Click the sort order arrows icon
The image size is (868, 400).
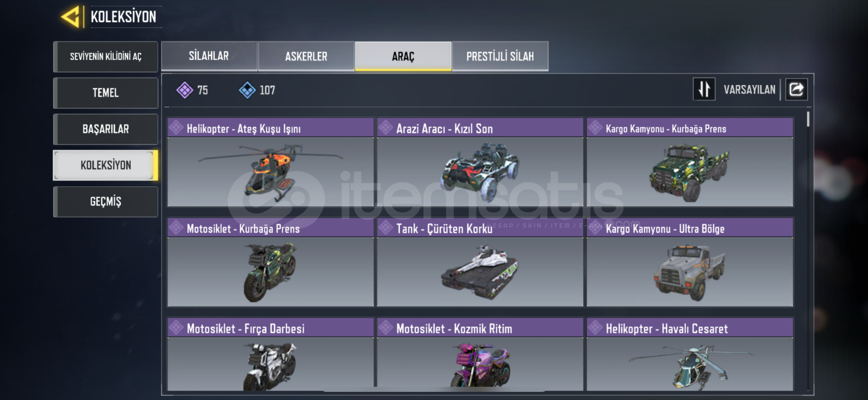point(704,89)
